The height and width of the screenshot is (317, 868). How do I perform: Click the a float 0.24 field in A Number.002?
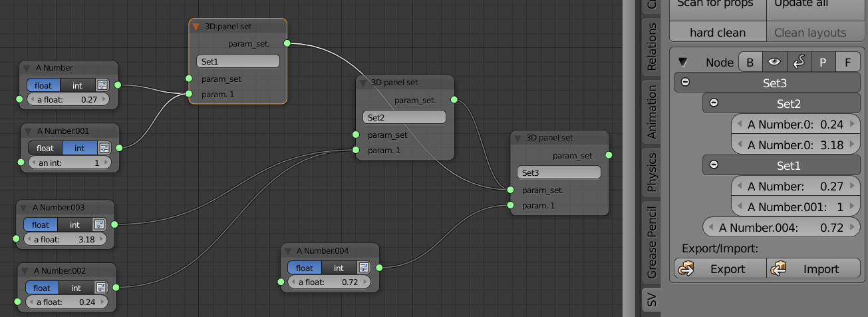click(66, 302)
